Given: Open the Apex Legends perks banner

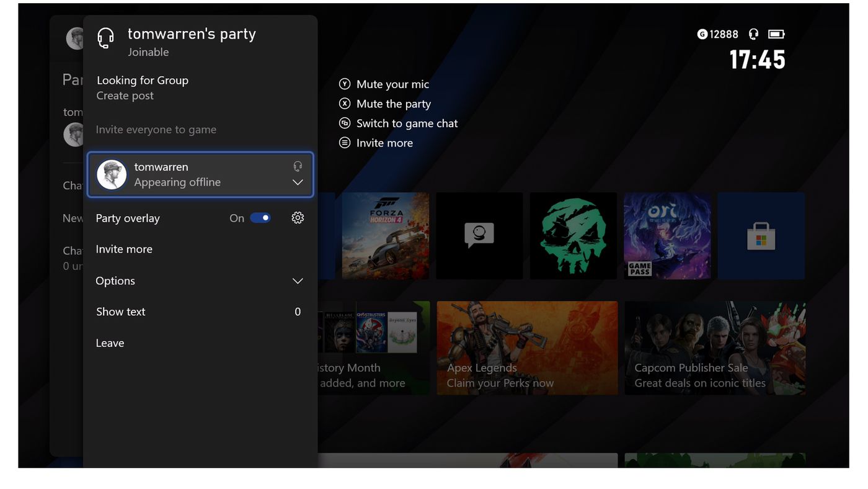Looking at the screenshot, I should [x=527, y=348].
